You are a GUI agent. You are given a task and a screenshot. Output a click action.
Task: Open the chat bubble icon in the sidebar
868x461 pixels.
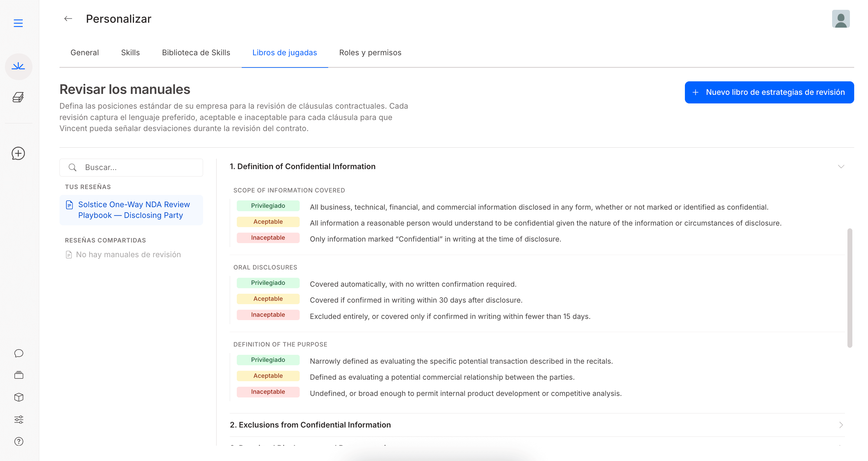coord(19,353)
